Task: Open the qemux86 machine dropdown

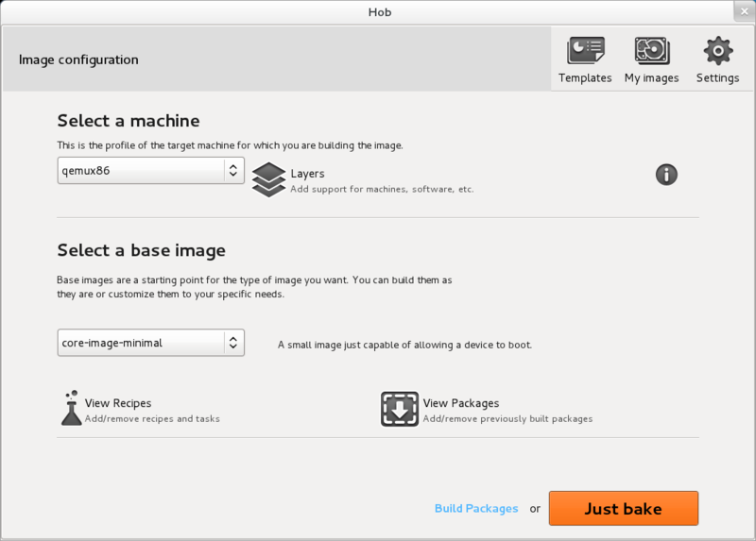Action: pos(140,171)
